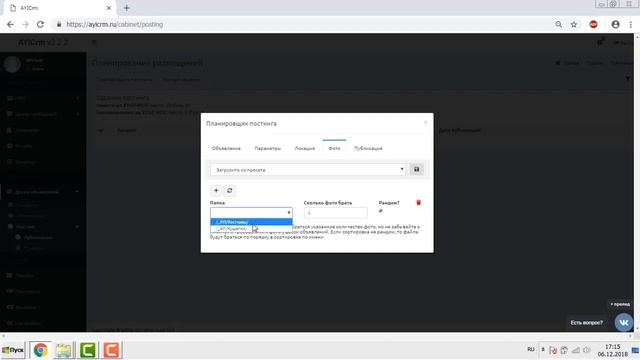The width and height of the screenshot is (640, 360).
Task: Click the Сколько фото брать input field
Action: (x=336, y=213)
